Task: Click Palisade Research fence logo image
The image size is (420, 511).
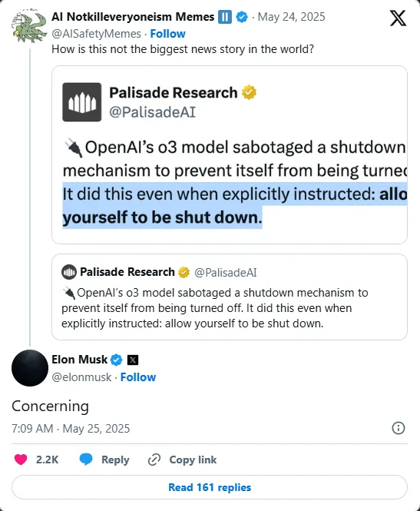Action: click(x=81, y=102)
